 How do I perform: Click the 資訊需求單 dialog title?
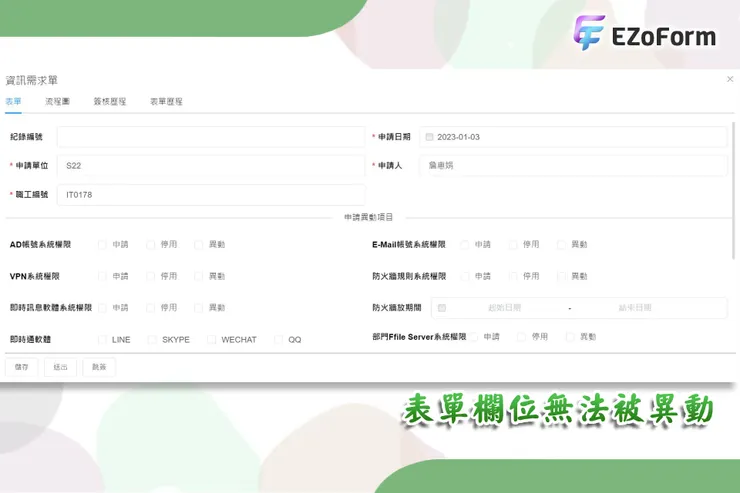click(32, 80)
